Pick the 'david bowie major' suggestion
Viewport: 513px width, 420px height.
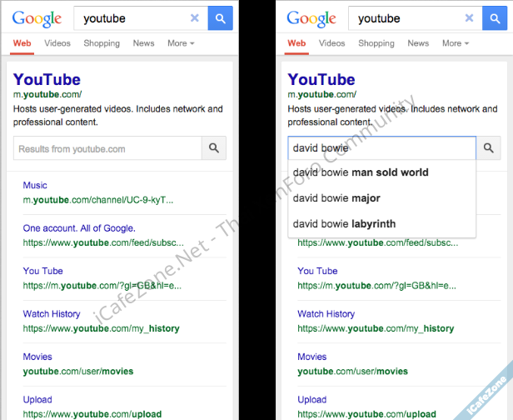(336, 198)
